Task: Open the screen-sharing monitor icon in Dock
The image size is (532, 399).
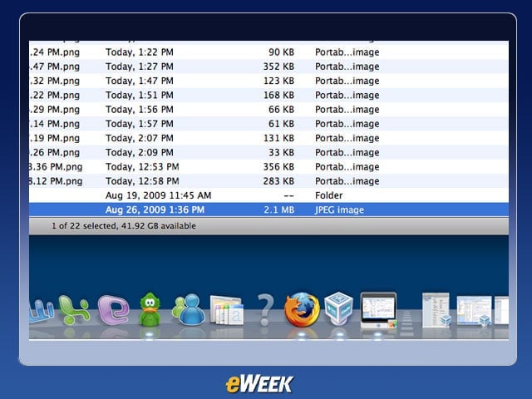Action: [378, 310]
